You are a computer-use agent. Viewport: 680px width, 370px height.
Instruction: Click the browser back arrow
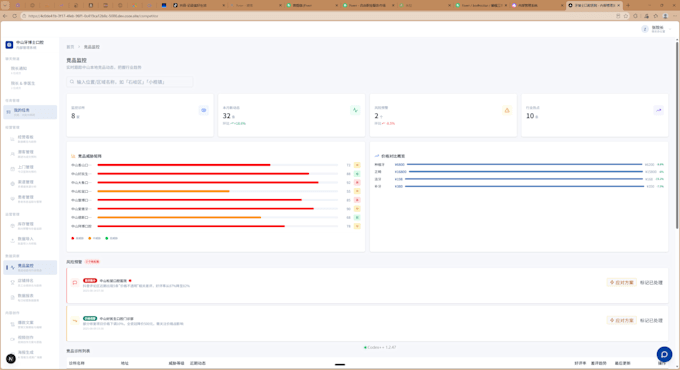coord(5,16)
